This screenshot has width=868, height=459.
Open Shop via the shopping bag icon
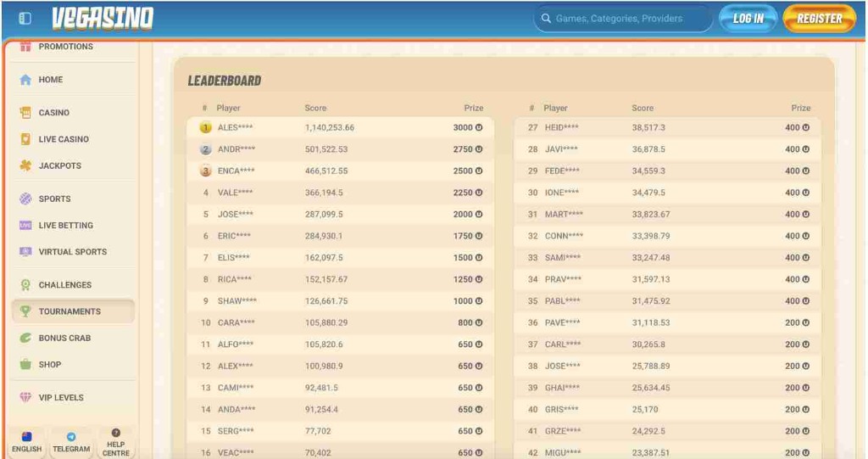pos(25,364)
